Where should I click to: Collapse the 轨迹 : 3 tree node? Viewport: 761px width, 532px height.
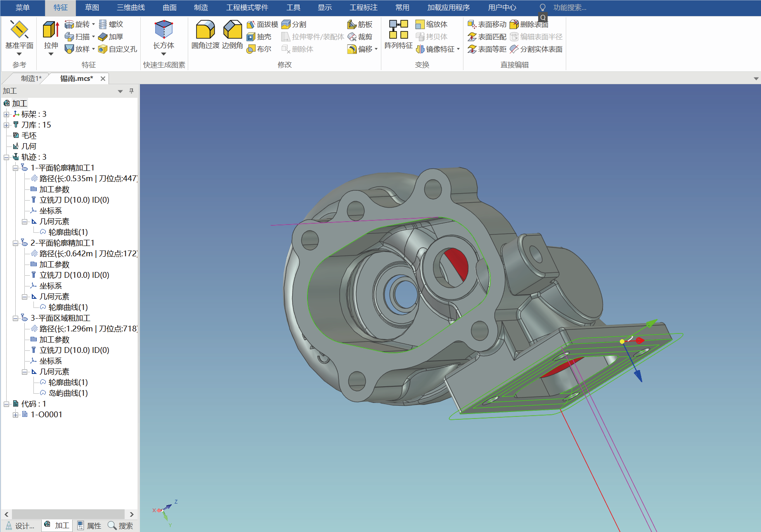coord(7,157)
